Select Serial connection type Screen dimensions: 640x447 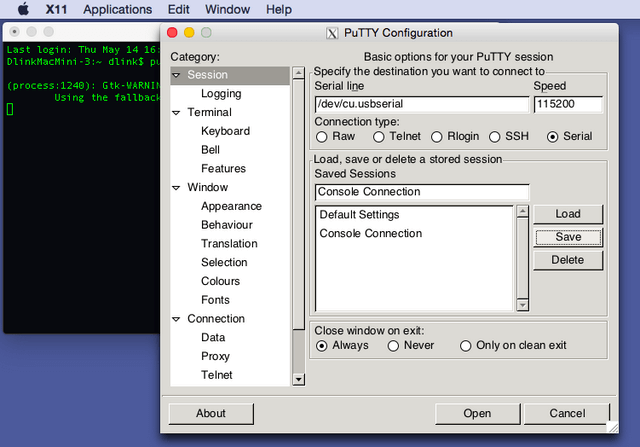pos(553,137)
